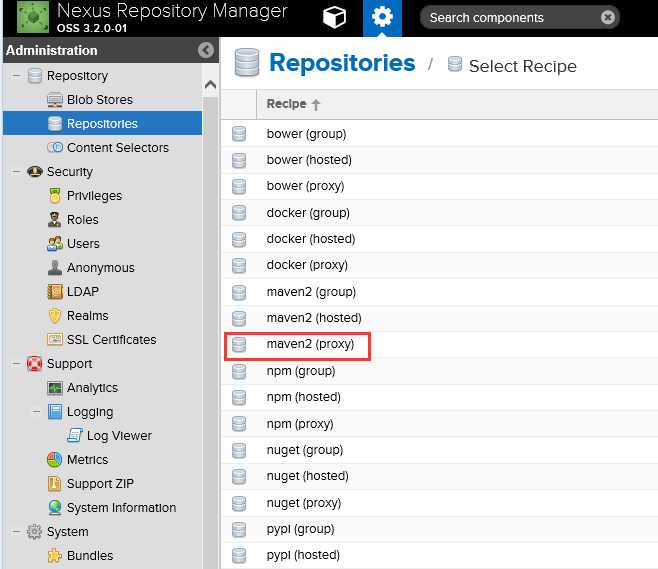Clear the search components field
Viewport: 658px width, 569px height.
pyautogui.click(x=607, y=17)
